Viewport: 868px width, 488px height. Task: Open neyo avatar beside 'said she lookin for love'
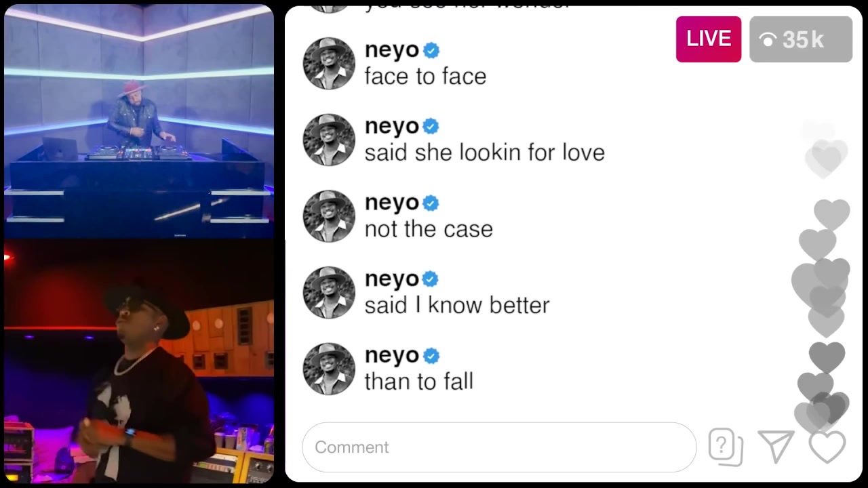point(329,140)
